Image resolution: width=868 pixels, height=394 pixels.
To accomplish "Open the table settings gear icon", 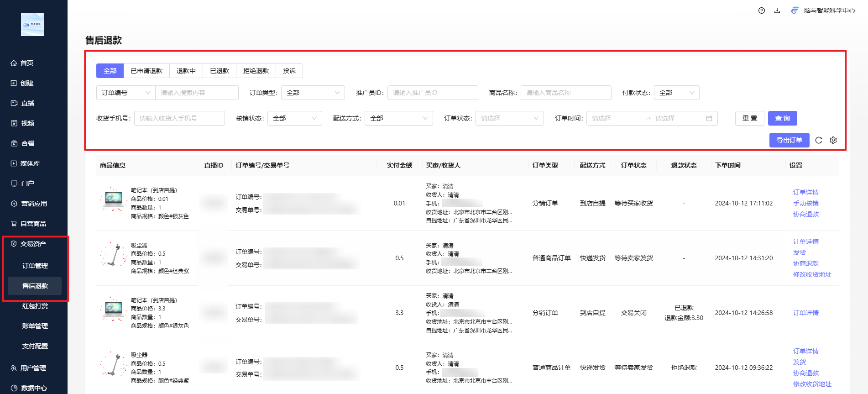I will pyautogui.click(x=833, y=140).
